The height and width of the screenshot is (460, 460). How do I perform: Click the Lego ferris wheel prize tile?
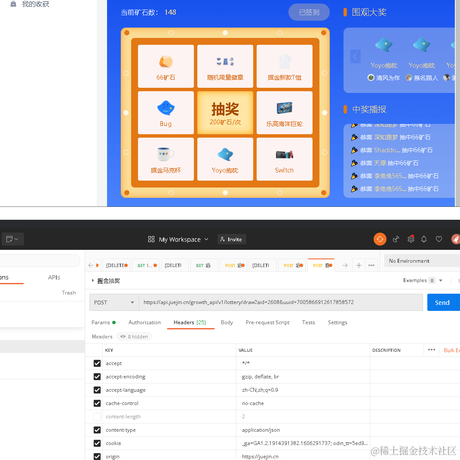click(x=284, y=113)
